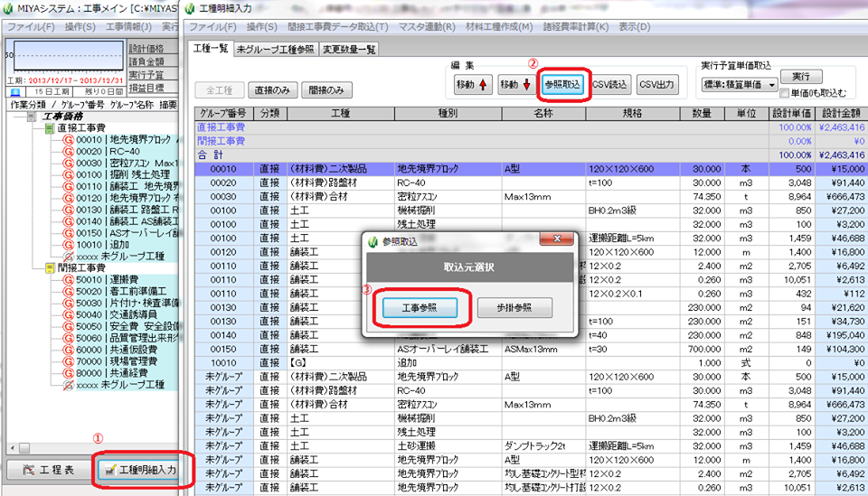Click the G icon of group 00120
Screen dimensions: 868x496
coord(68,198)
